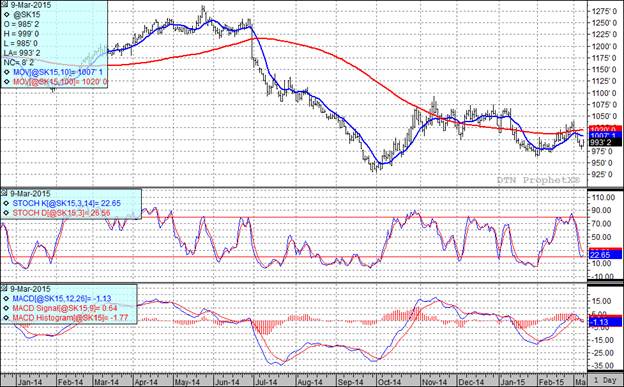Click the black 993' 2 last price tag

(605, 142)
